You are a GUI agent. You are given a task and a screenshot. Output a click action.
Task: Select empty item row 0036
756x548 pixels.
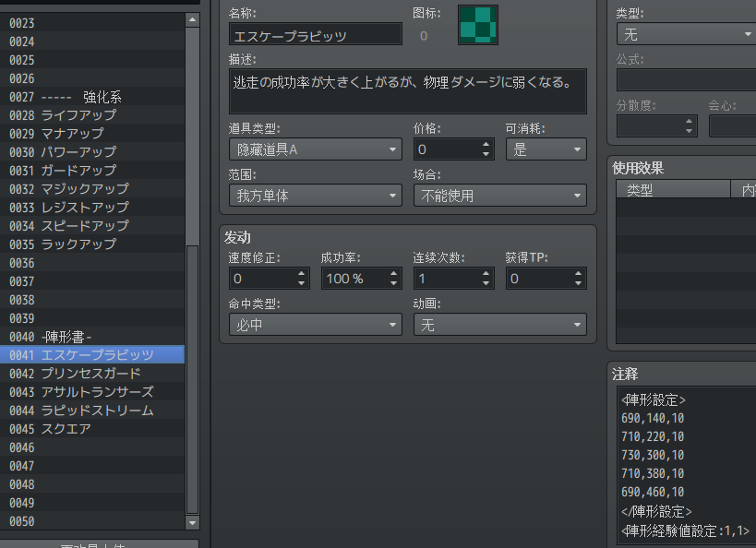coord(92,263)
